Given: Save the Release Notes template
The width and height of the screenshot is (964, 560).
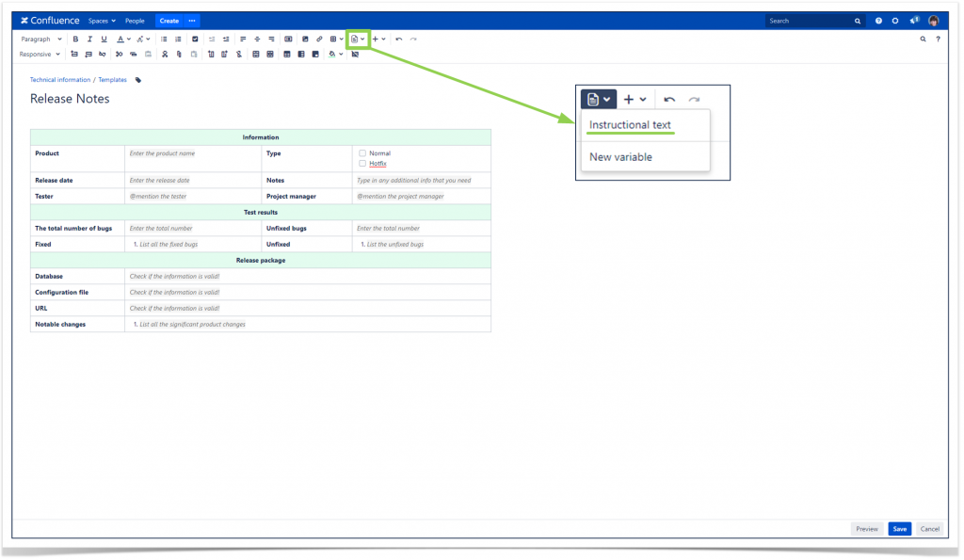Looking at the screenshot, I should pos(899,529).
